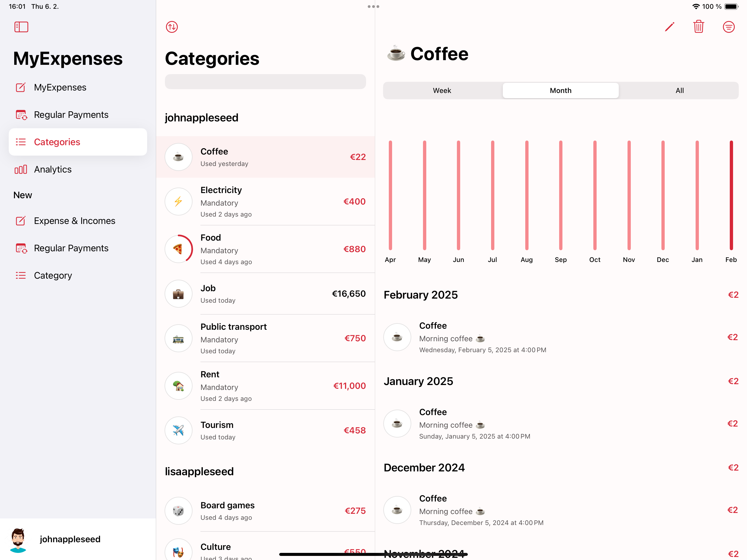Tap the sort arrows icon above Categories

point(172,27)
